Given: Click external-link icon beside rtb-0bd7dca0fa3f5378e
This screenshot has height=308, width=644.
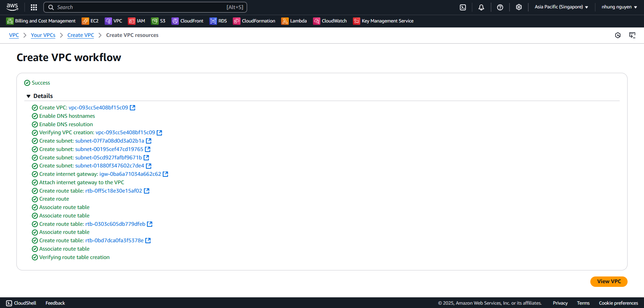Looking at the screenshot, I should pyautogui.click(x=148, y=241).
